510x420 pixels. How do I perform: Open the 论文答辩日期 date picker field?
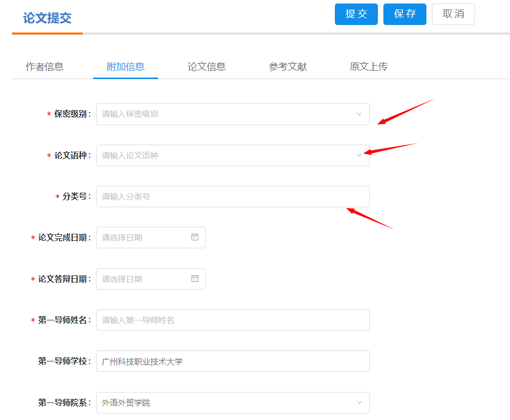(143, 279)
